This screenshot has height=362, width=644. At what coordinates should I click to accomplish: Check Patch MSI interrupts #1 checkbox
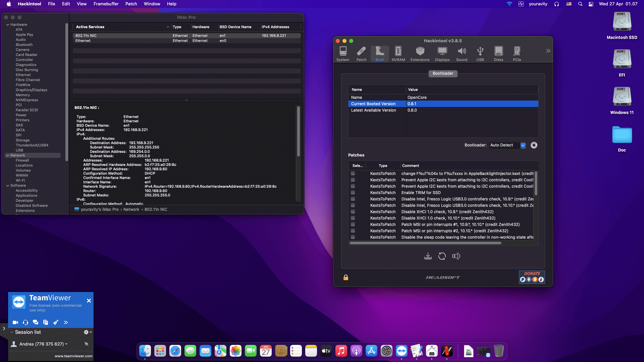(x=353, y=225)
